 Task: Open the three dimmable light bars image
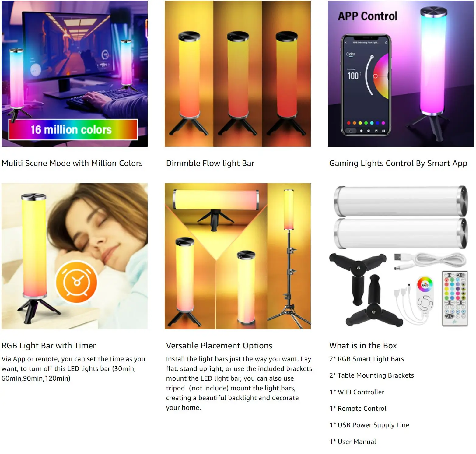pyautogui.click(x=238, y=73)
